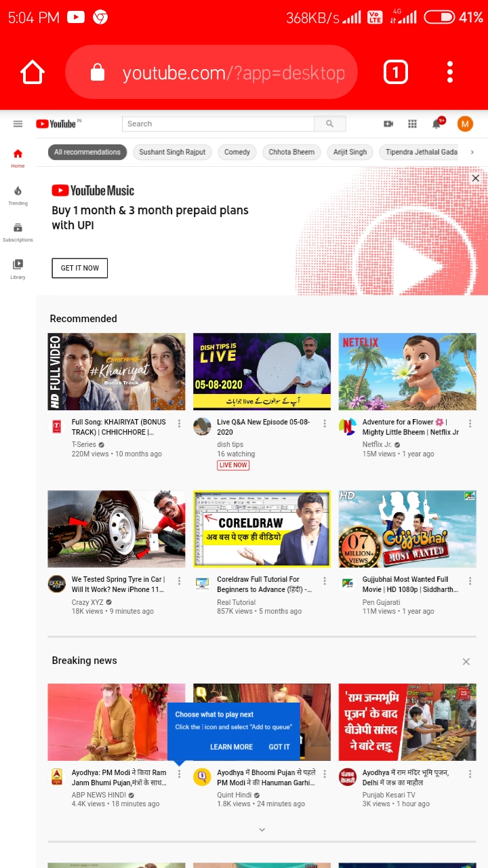
Task: Click Real Tutorial channel avatar
Action: pos(202,584)
